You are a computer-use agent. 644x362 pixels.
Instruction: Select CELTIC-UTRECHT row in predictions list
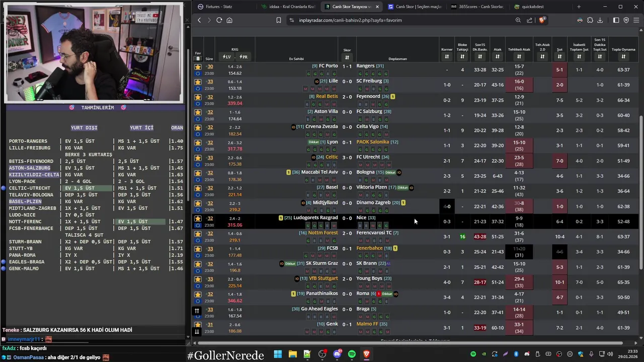pos(96,188)
